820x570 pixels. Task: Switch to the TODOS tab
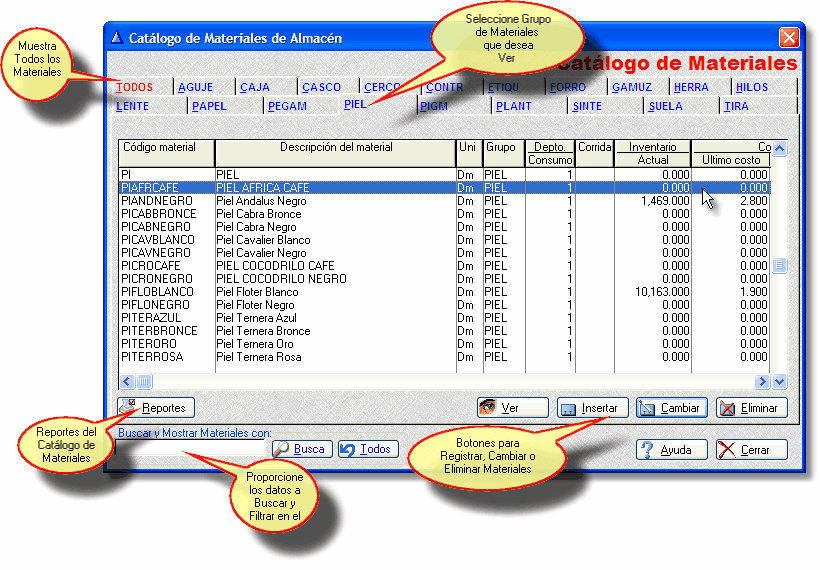click(x=135, y=88)
